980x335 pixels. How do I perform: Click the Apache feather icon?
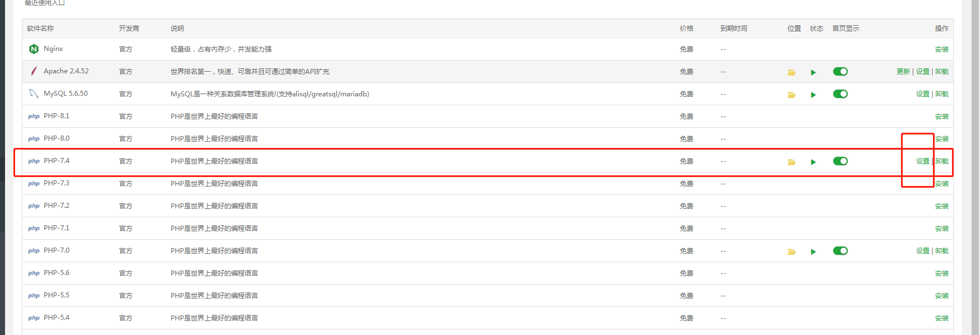pos(34,71)
